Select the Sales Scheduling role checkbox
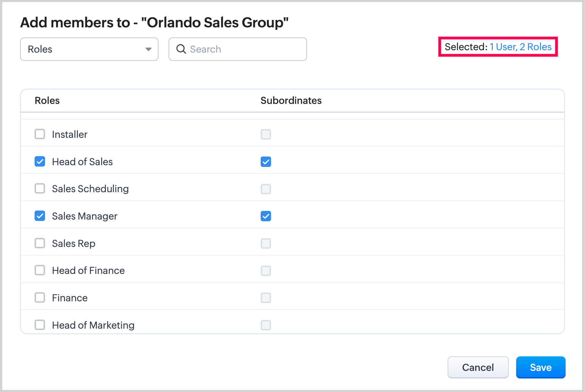Screen dimensions: 585x392 click(40, 189)
